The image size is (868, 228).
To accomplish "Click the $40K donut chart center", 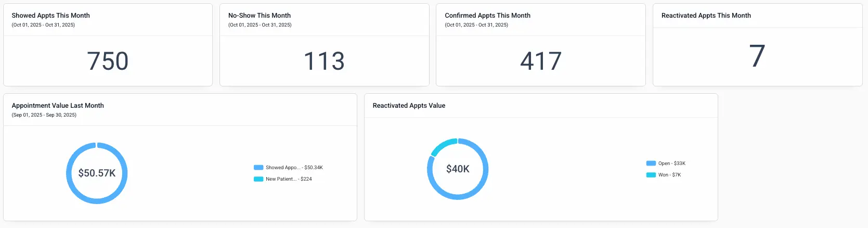I will (x=458, y=169).
